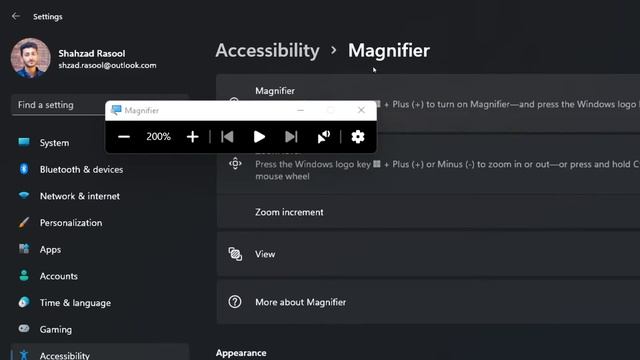Open Bluetooth & devices icon
This screenshot has height=360, width=640.
pyautogui.click(x=24, y=169)
